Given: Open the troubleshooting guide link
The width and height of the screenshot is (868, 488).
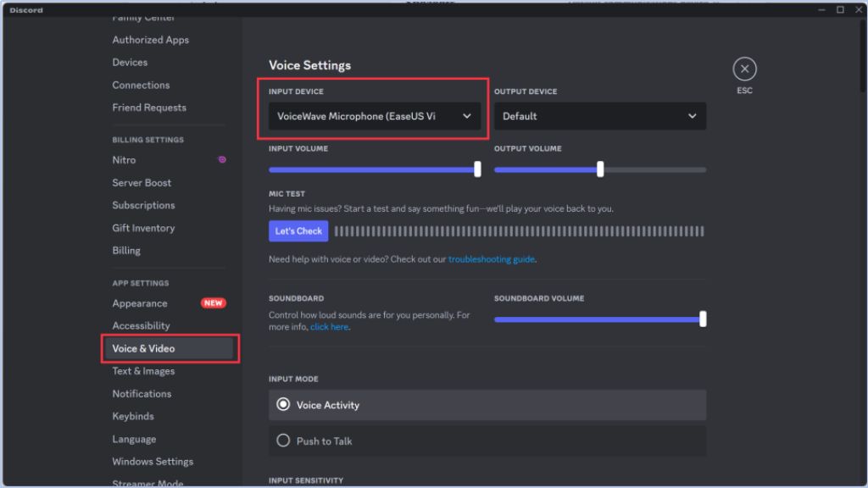Looking at the screenshot, I should click(x=491, y=259).
